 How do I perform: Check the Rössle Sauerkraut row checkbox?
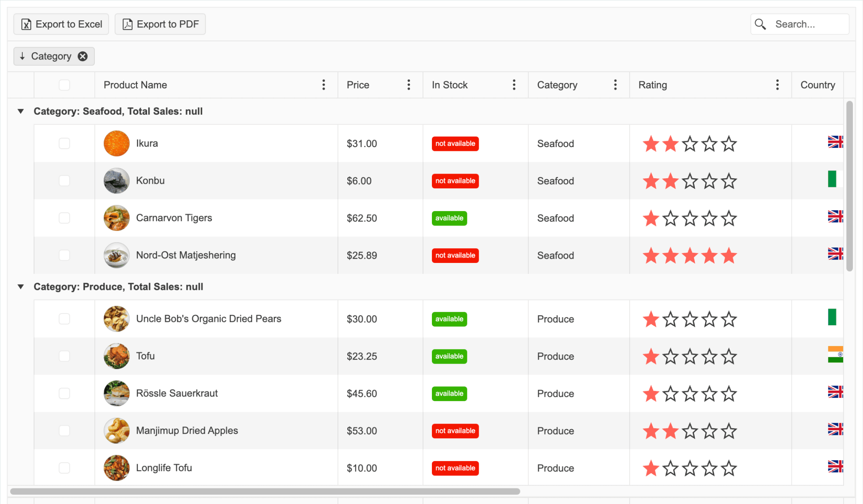[64, 393]
